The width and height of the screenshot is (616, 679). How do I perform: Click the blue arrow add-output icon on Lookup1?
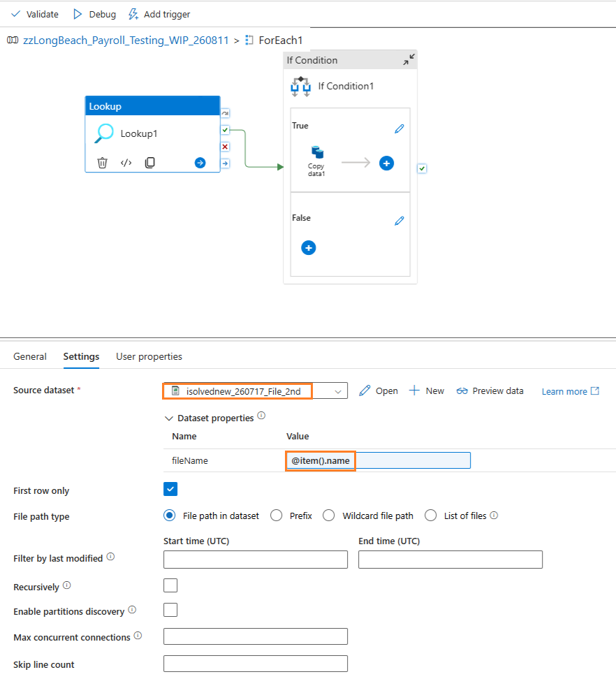(200, 163)
